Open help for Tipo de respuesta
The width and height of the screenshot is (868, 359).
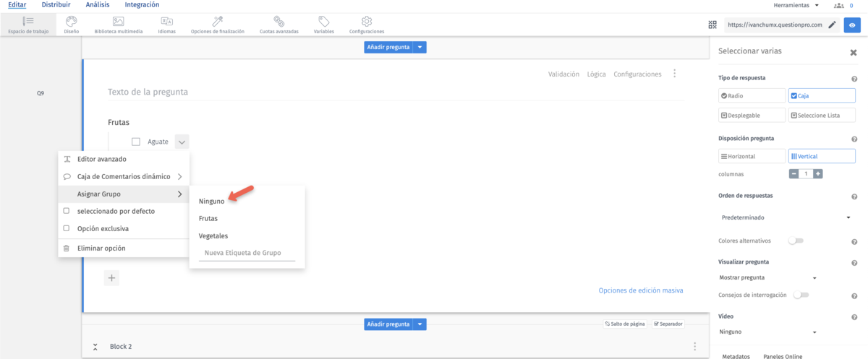854,79
